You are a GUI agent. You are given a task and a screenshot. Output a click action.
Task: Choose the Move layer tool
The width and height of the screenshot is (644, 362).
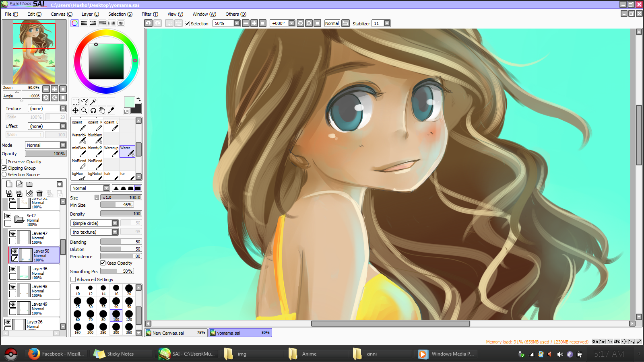click(x=75, y=110)
